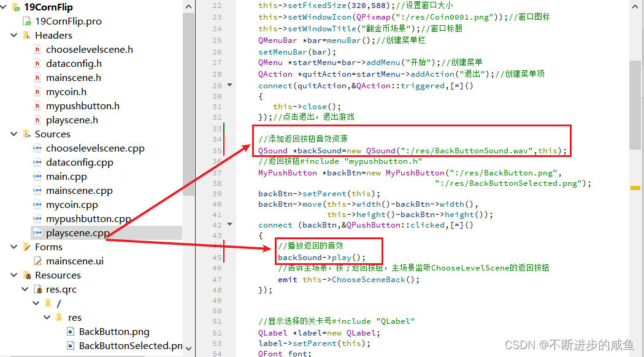Click the BackButtonSelected.png image icon
The width and height of the screenshot is (644, 357).
point(71,345)
